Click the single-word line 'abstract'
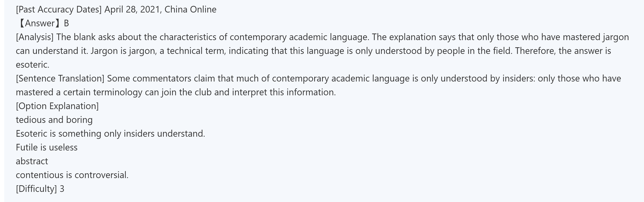This screenshot has height=202, width=644. coord(32,161)
